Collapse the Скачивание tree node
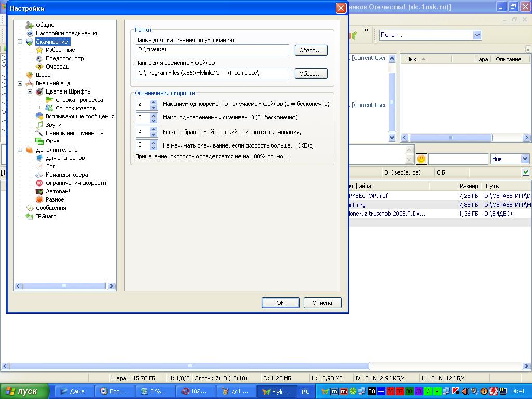 [20, 42]
